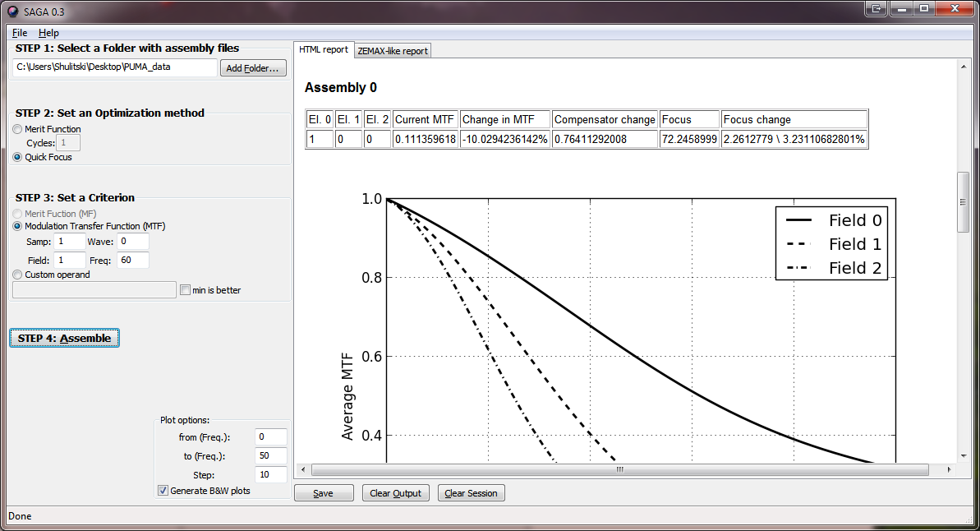Toggle the 'min is better' checkbox
This screenshot has height=531, width=980.
185,290
